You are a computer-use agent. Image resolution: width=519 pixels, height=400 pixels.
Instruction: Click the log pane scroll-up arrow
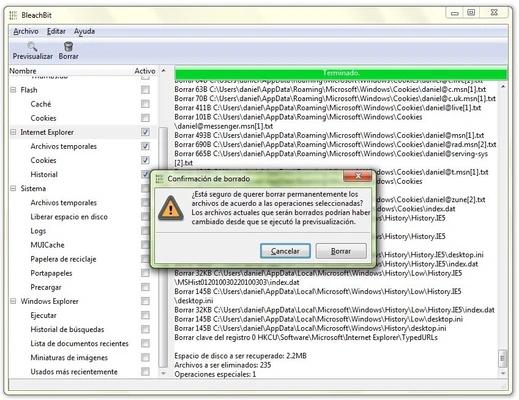tap(503, 87)
